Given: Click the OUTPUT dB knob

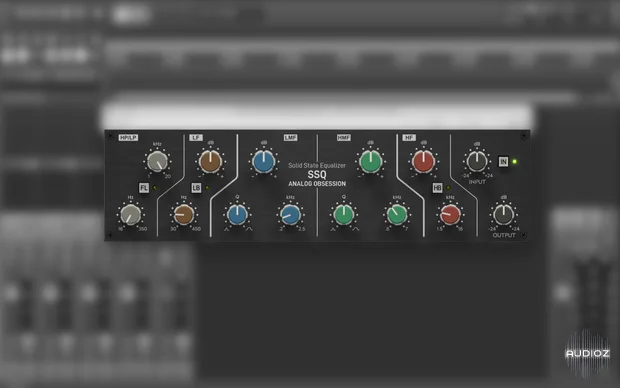Looking at the screenshot, I should click(503, 215).
